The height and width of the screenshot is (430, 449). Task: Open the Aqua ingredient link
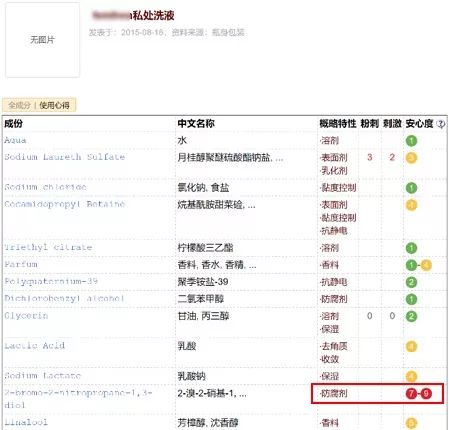pos(15,140)
